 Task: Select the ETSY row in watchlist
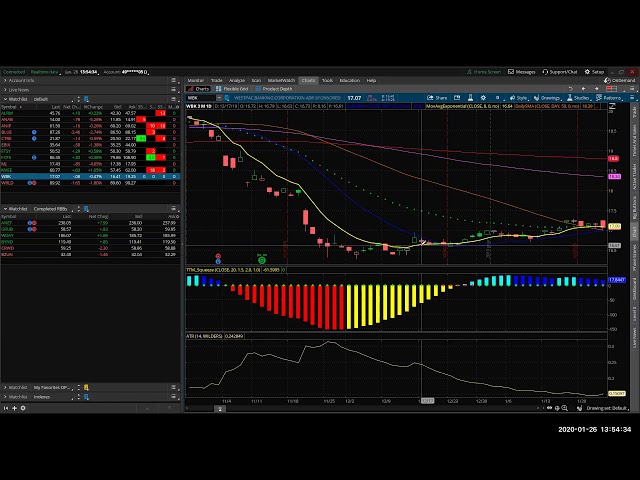click(x=90, y=151)
